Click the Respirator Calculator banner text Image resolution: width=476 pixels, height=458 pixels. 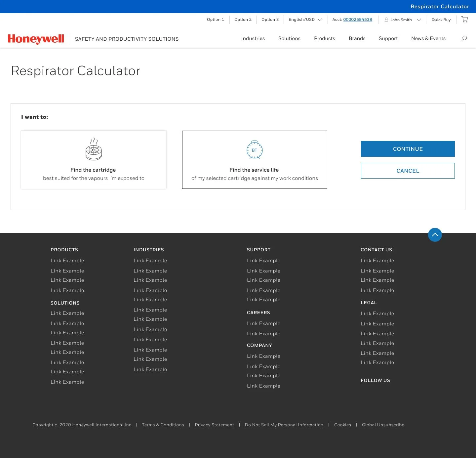point(440,7)
